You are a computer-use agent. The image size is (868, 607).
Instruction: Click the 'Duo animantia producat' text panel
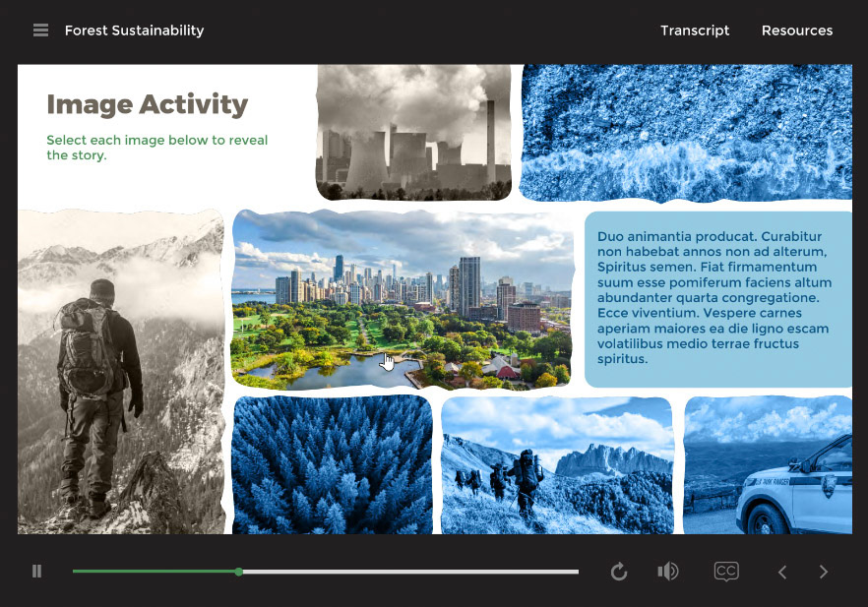(718, 299)
